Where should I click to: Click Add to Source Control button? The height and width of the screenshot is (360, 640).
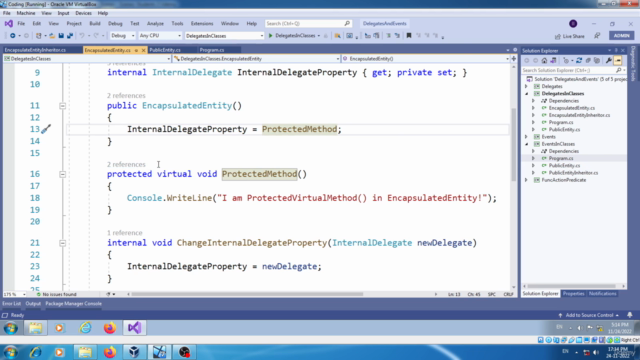[x=589, y=315]
